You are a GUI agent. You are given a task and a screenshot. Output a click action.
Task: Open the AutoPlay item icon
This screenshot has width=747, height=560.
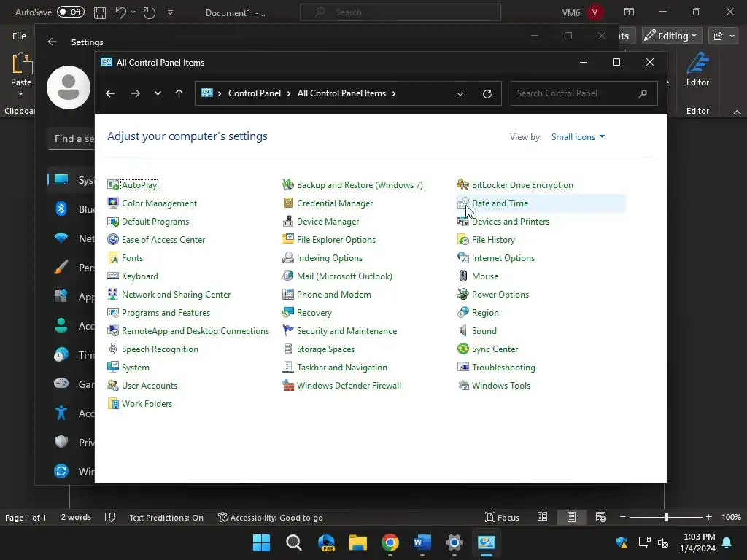point(113,184)
